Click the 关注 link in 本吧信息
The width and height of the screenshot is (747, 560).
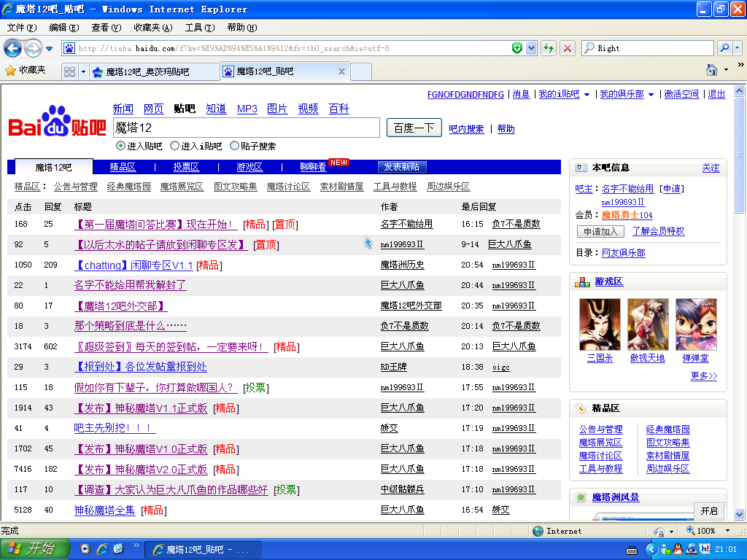[x=711, y=168]
